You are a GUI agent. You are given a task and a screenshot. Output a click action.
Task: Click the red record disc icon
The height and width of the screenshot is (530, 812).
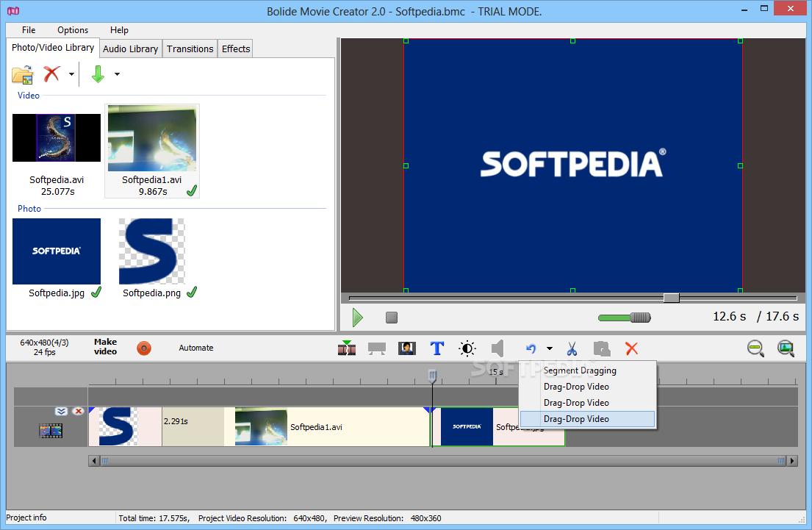pos(144,348)
